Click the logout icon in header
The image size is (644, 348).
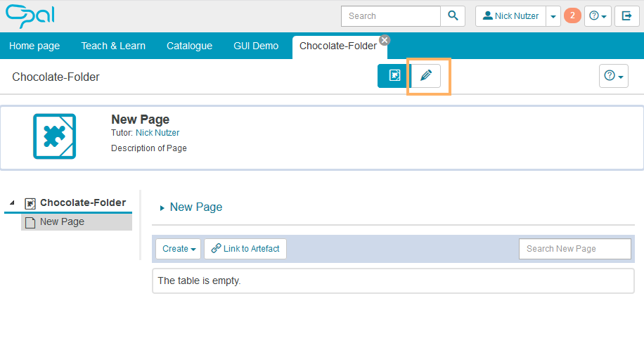coord(626,16)
